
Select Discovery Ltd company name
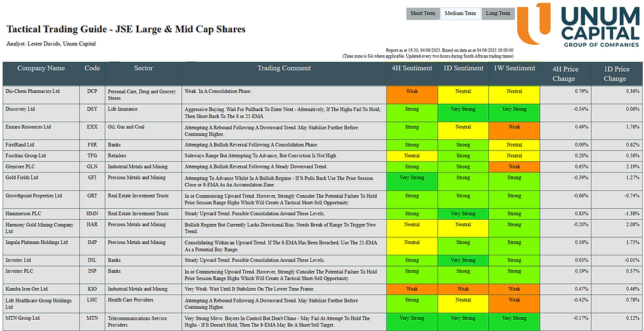(x=20, y=109)
